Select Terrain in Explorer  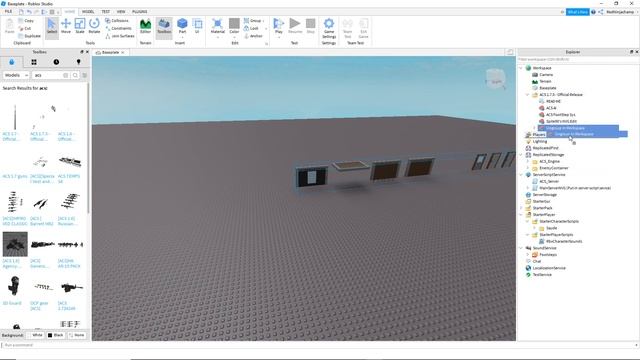coord(545,82)
